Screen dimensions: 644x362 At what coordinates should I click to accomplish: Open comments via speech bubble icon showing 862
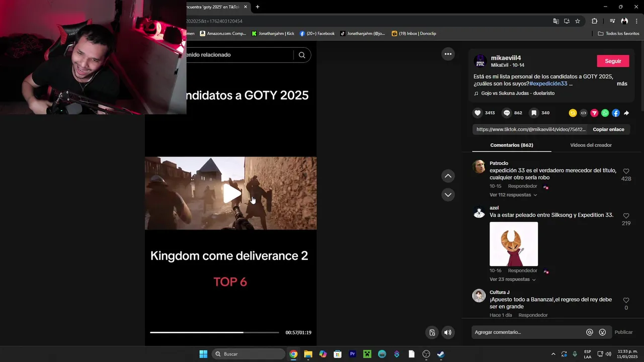click(x=507, y=113)
